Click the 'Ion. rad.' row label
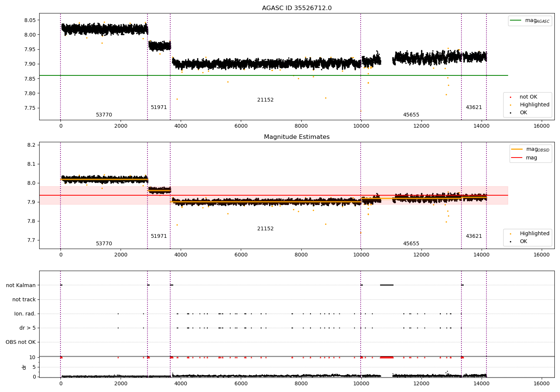560x392 pixels. [x=25, y=314]
